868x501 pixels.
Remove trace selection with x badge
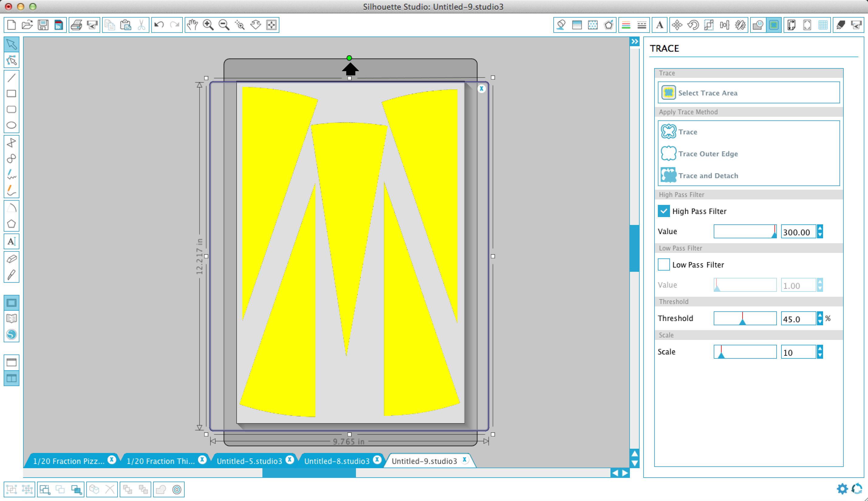coord(482,88)
